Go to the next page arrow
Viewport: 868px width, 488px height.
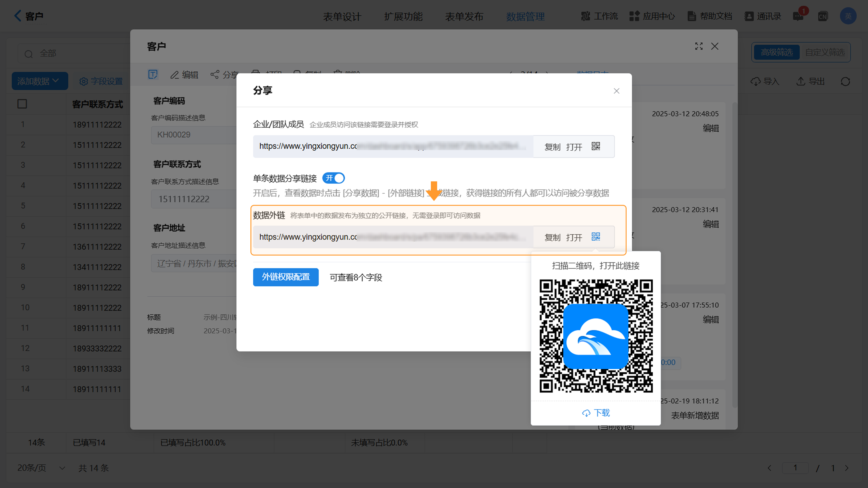tap(847, 468)
